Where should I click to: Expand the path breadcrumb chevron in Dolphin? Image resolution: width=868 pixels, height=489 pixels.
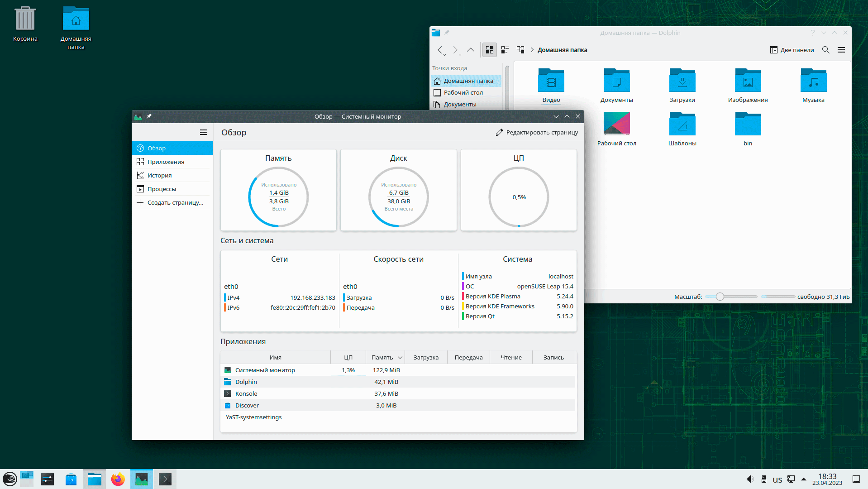pos(532,50)
